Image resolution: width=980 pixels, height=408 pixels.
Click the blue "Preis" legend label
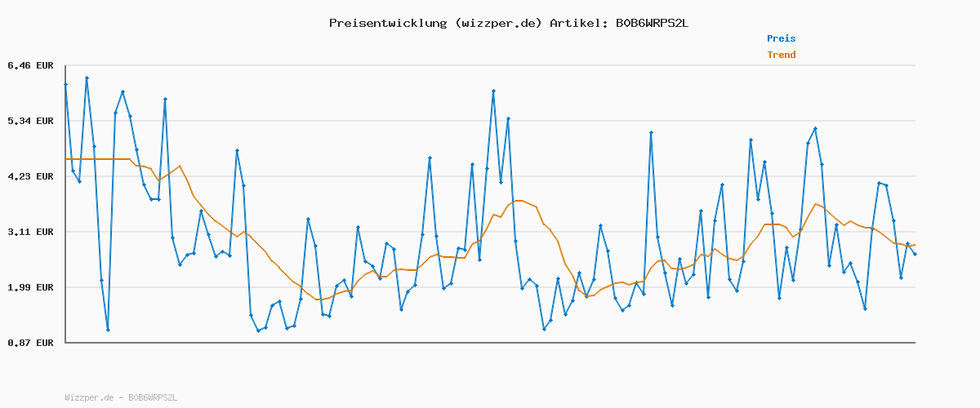781,38
